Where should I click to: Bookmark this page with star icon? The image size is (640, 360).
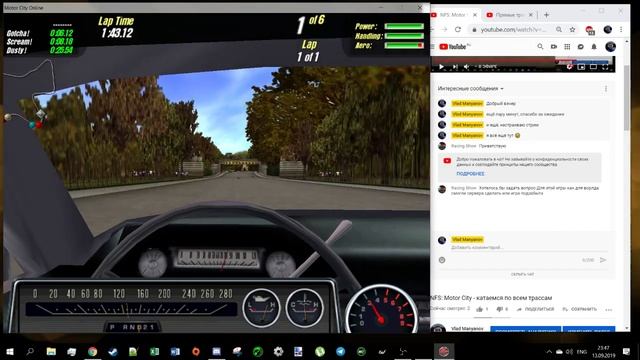pyautogui.click(x=572, y=29)
